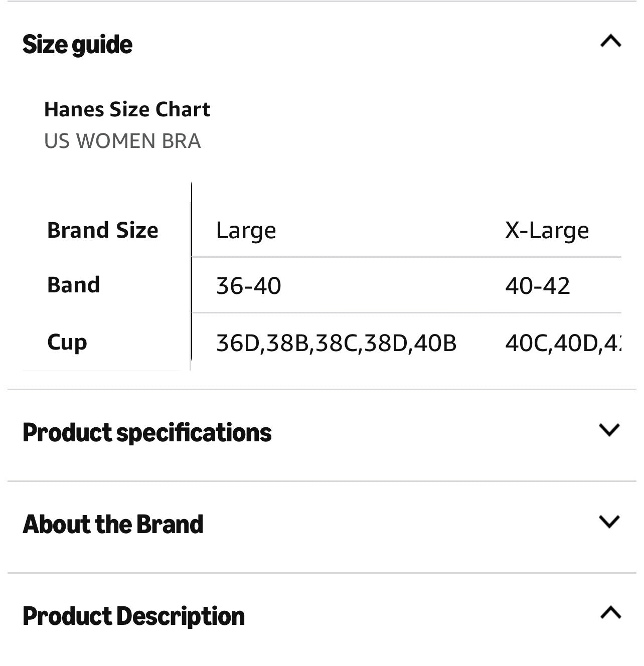Click the 36-40 band cell
644x666 pixels.
[x=248, y=286]
